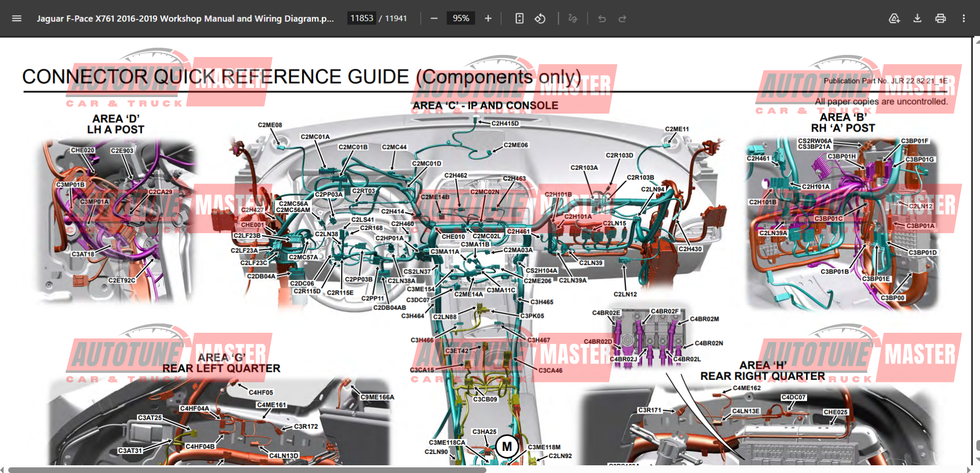Click connector label C3H467
Image resolution: width=980 pixels, height=473 pixels.
click(x=539, y=340)
